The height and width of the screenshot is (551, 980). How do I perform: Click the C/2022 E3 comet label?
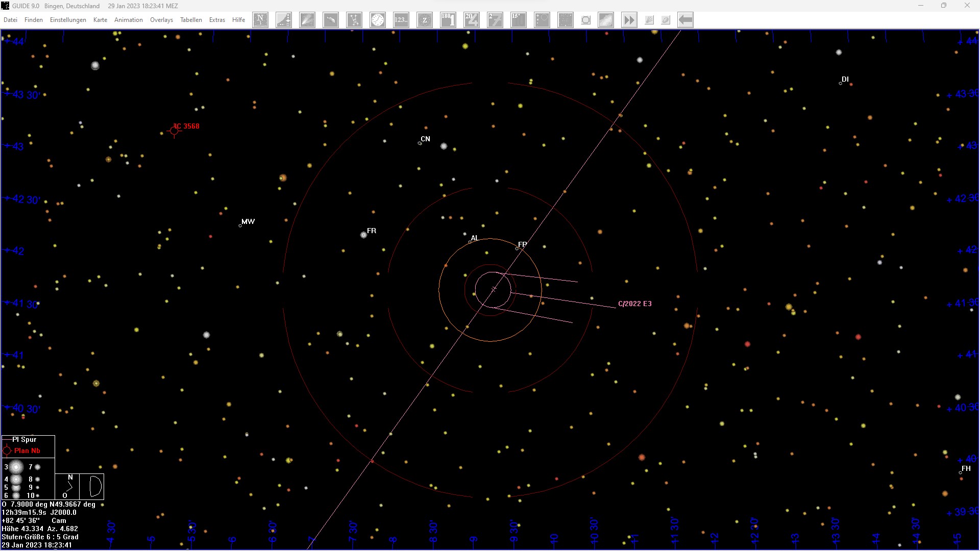pos(634,304)
